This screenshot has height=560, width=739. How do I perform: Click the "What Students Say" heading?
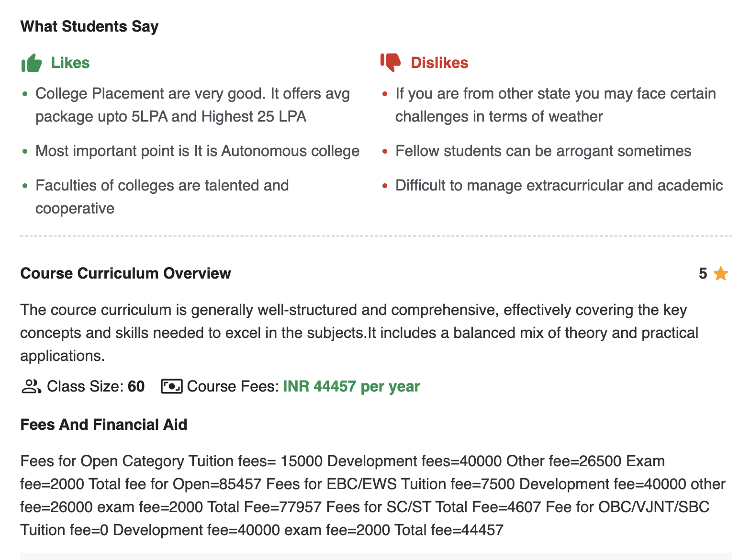(x=90, y=26)
